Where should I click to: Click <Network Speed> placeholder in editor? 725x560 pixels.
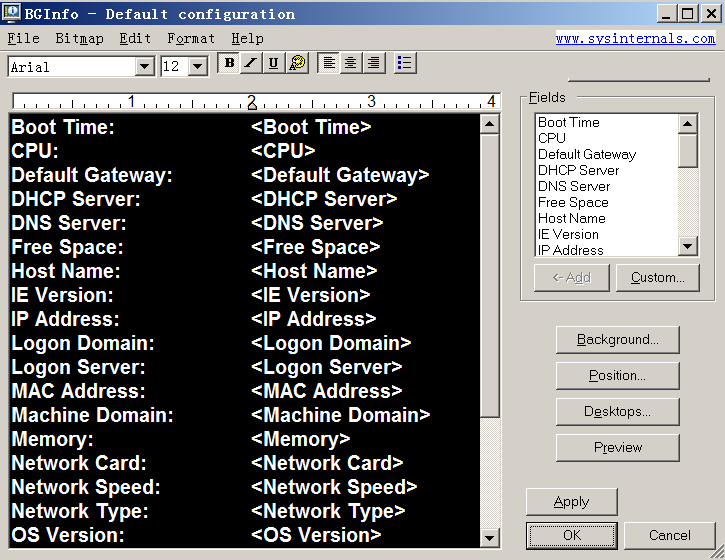pyautogui.click(x=334, y=487)
